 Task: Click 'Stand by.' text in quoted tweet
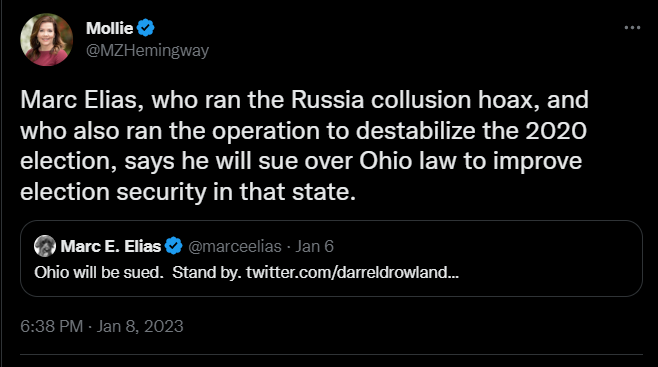click(207, 272)
